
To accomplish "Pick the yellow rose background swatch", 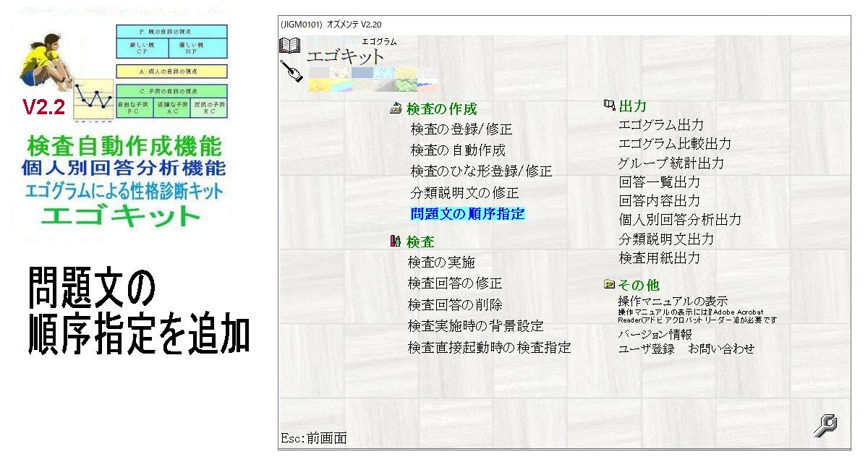I will (x=320, y=85).
